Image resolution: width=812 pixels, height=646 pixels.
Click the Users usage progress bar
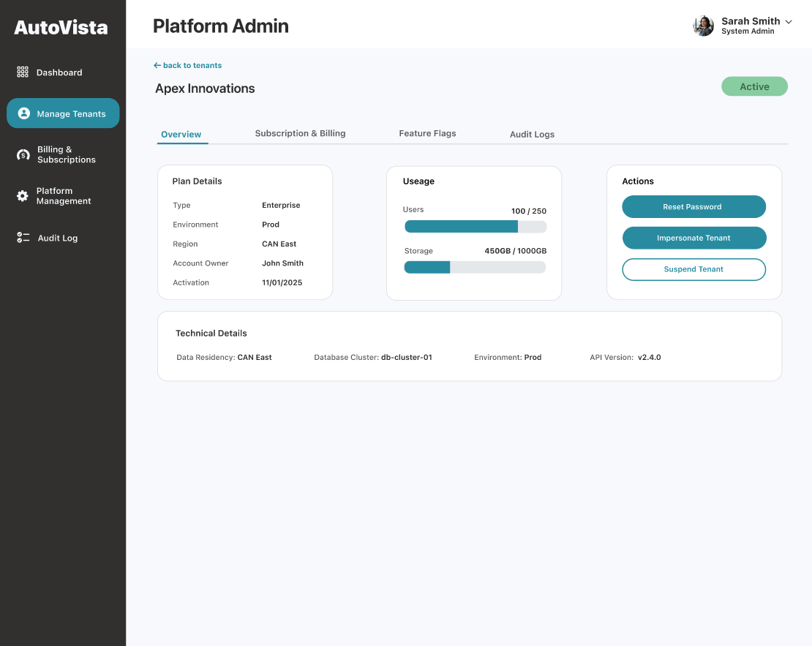click(475, 227)
